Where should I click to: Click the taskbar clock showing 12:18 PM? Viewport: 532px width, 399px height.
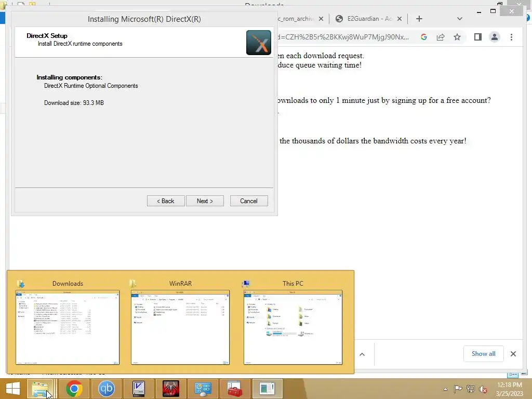pyautogui.click(x=509, y=389)
